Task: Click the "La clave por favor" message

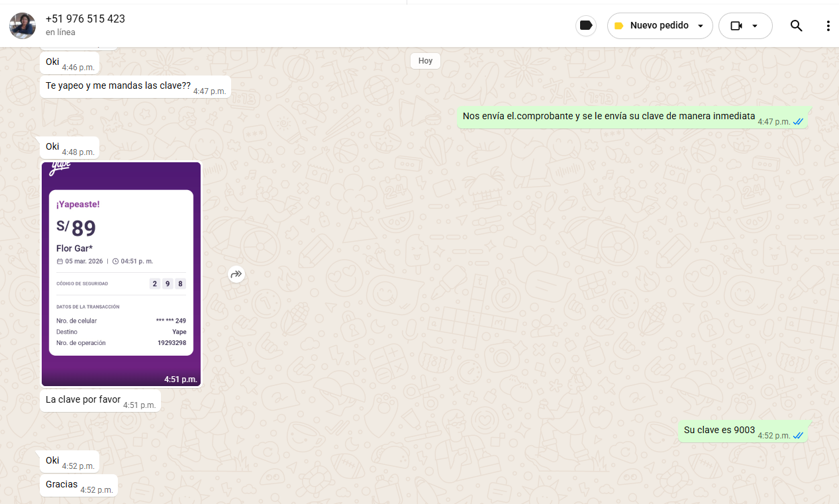Action: pos(83,399)
